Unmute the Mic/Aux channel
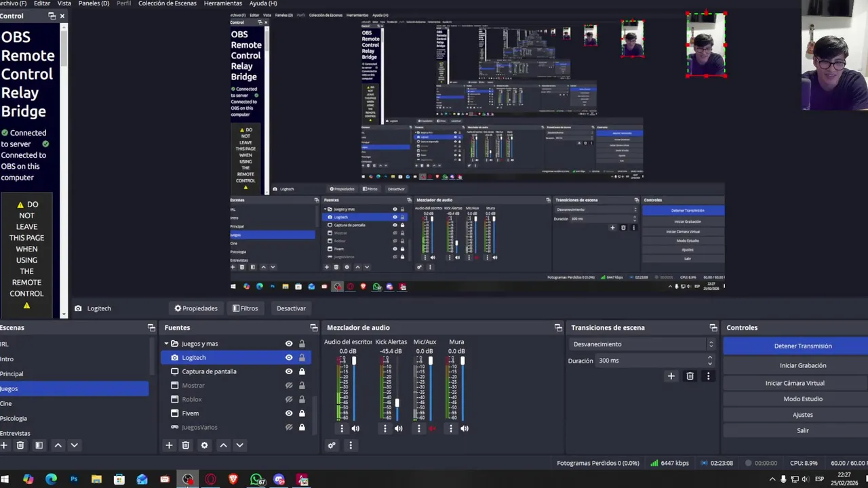The width and height of the screenshot is (868, 488). coord(432,428)
